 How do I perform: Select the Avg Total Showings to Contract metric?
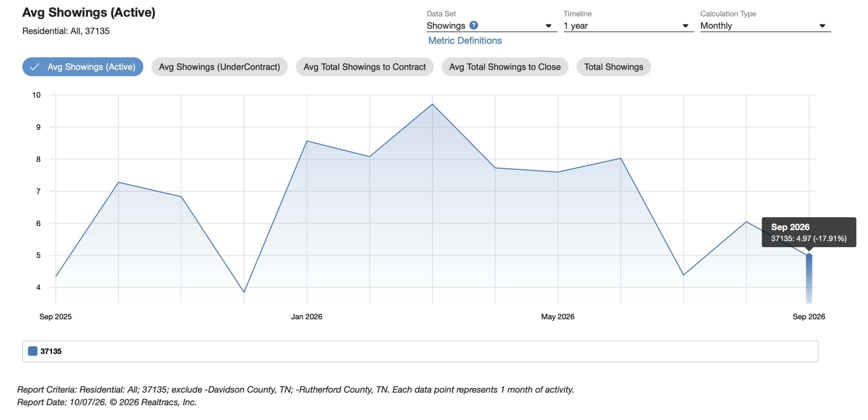point(364,67)
